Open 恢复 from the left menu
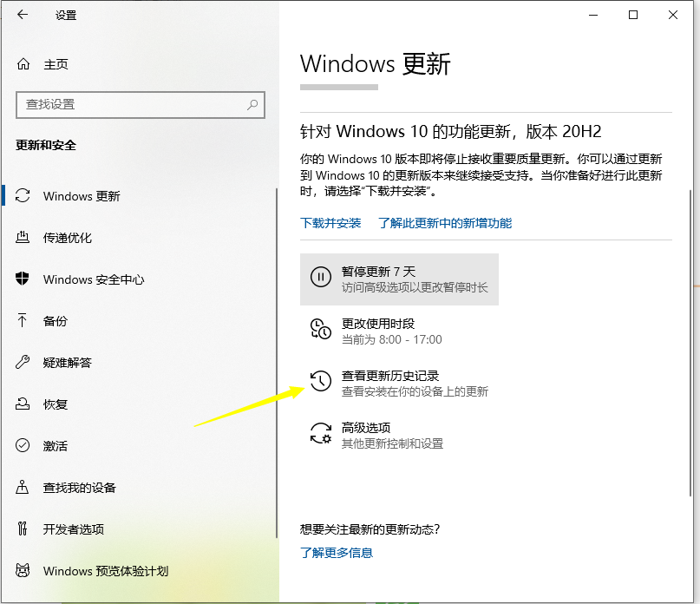Screen dimensions: 700x604 click(x=24, y=404)
